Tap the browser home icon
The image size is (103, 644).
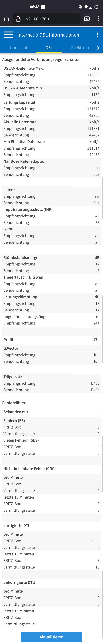tap(6, 19)
